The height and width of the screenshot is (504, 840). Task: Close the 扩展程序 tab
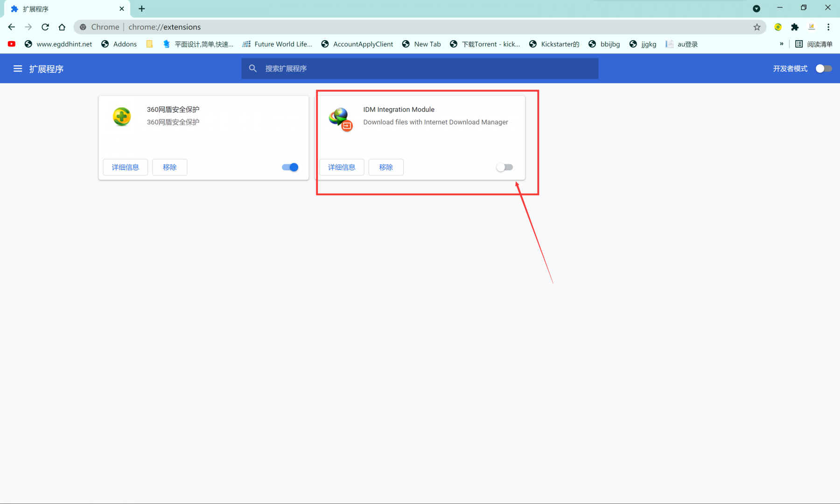(x=122, y=8)
